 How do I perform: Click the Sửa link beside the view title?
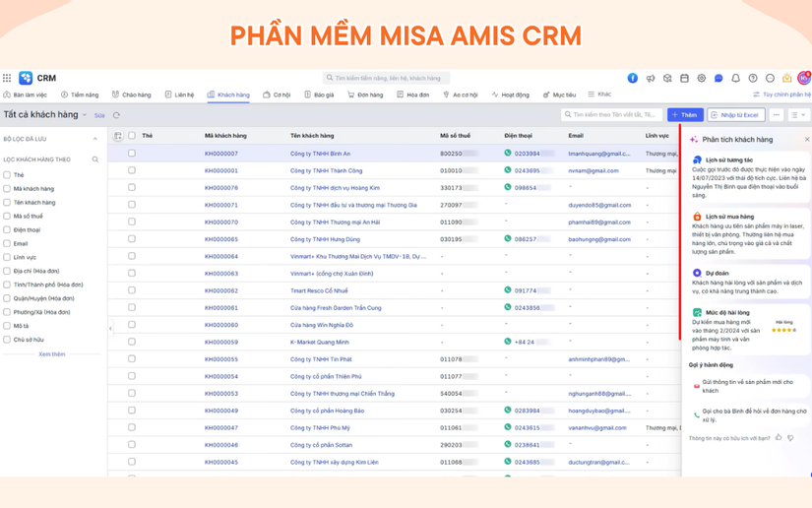(x=99, y=115)
